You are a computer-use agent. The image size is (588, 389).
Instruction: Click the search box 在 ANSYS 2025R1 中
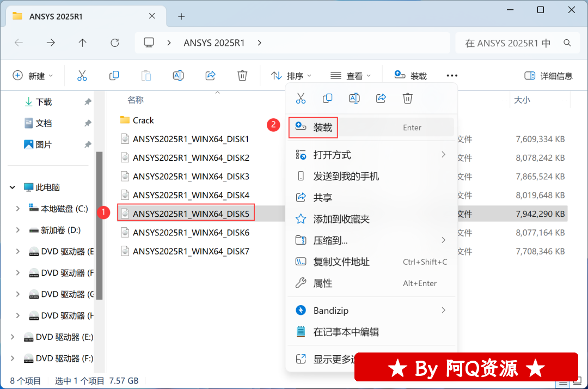pos(518,42)
